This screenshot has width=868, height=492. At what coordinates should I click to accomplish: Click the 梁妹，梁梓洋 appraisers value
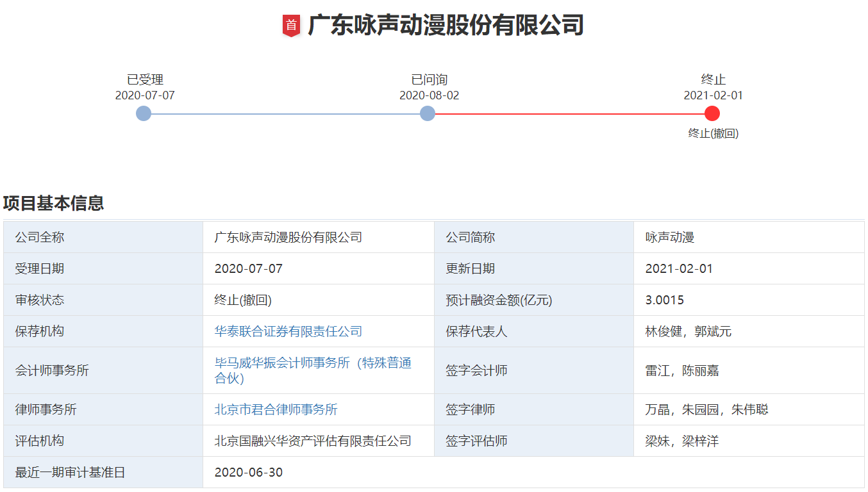(x=682, y=441)
